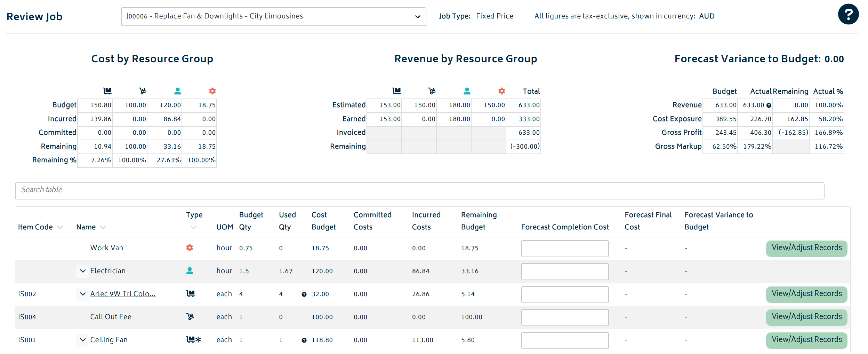The height and width of the screenshot is (354, 868).
Task: Open the job selection dropdown J00006
Action: (x=273, y=16)
